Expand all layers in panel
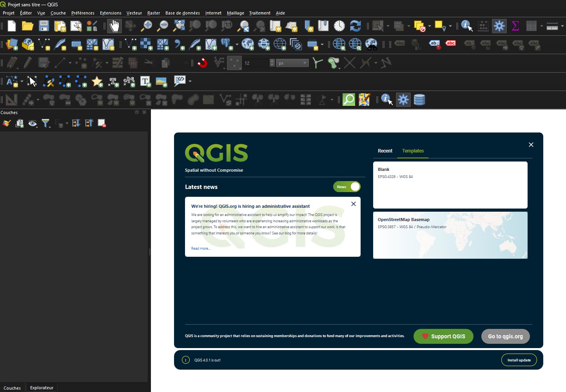Image resolution: width=566 pixels, height=392 pixels. point(76,123)
